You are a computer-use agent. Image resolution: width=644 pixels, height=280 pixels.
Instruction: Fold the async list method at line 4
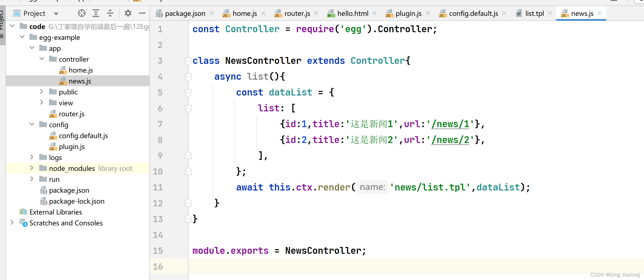(x=188, y=77)
